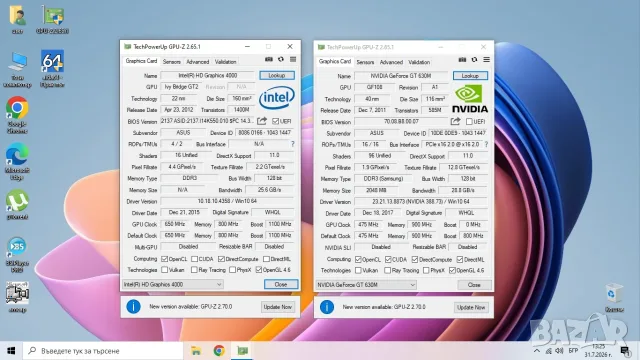Click the Intel(R) HD Graphics 4000 name field

(x=207, y=76)
